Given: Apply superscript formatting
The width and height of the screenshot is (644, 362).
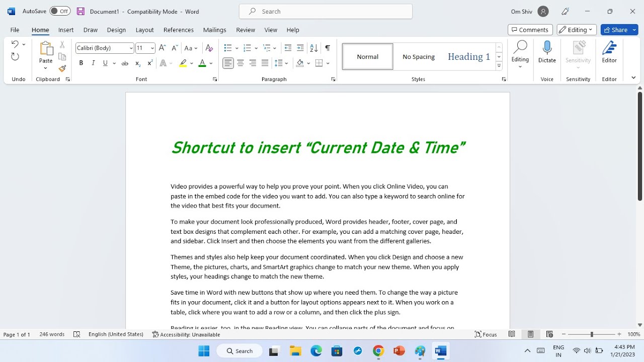Looking at the screenshot, I should tap(150, 63).
